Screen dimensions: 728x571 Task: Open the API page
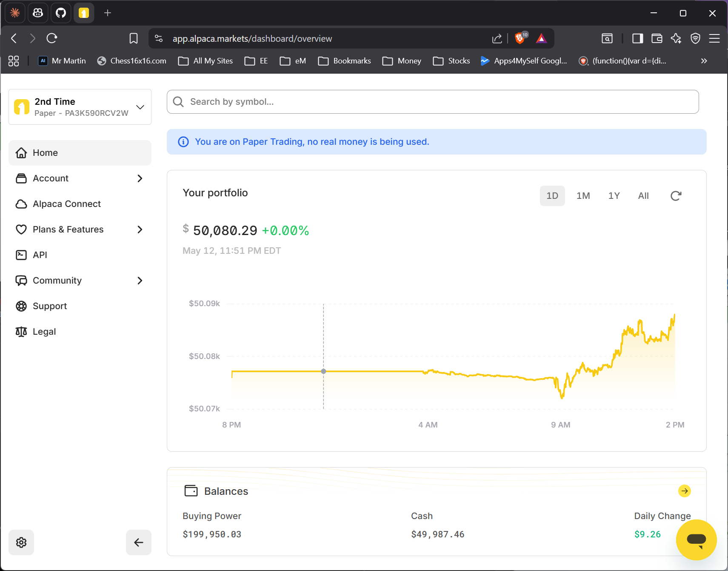80,255
